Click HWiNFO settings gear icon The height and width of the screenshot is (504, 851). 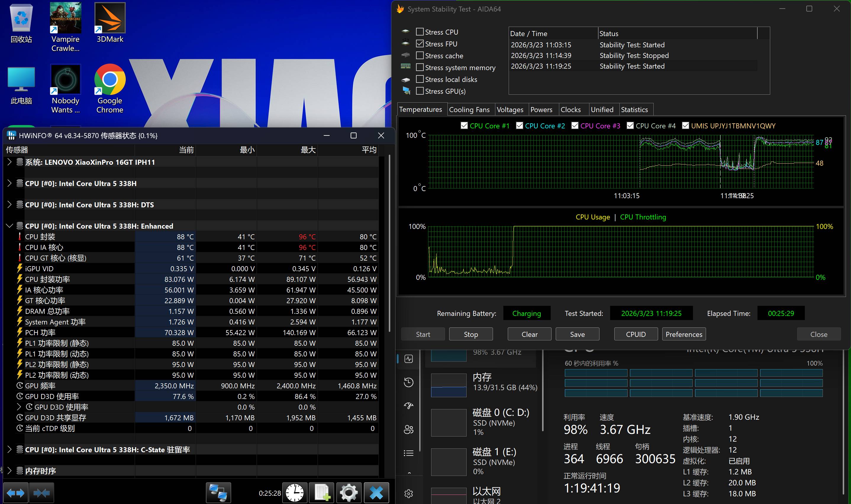point(349,492)
